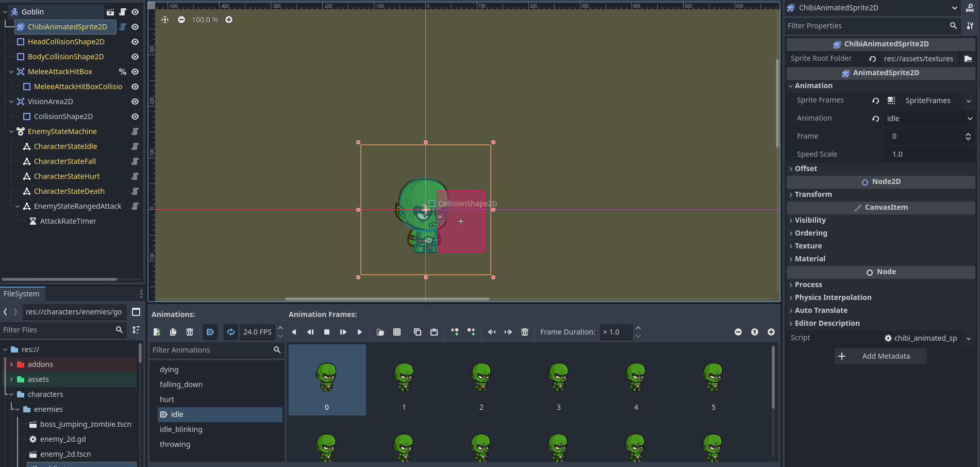Select the throwing animation in the list
980x467 pixels.
click(x=175, y=444)
